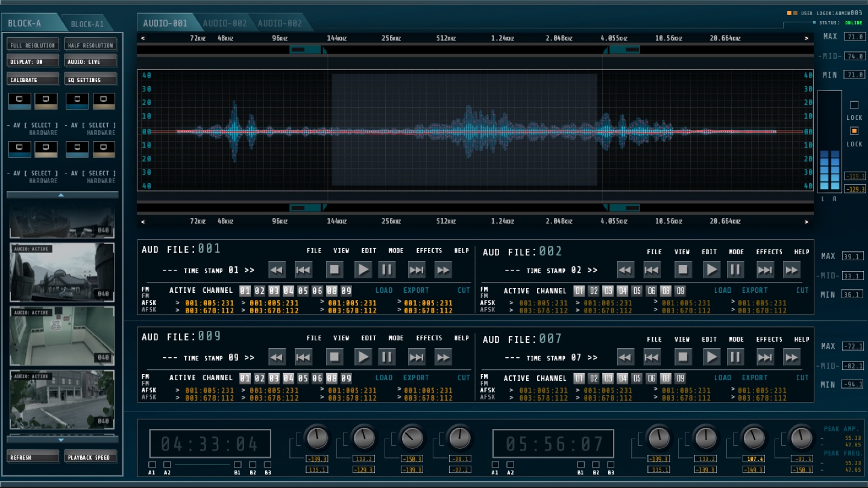
Task: Stop playback on AUD FILE 009
Action: point(335,357)
